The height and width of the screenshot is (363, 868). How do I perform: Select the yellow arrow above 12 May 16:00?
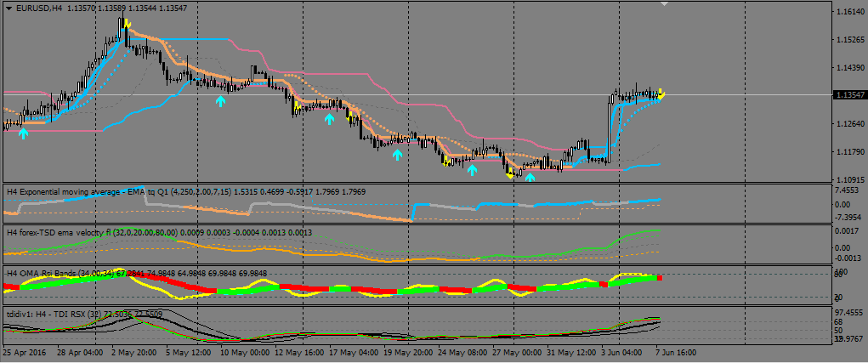coord(298,106)
